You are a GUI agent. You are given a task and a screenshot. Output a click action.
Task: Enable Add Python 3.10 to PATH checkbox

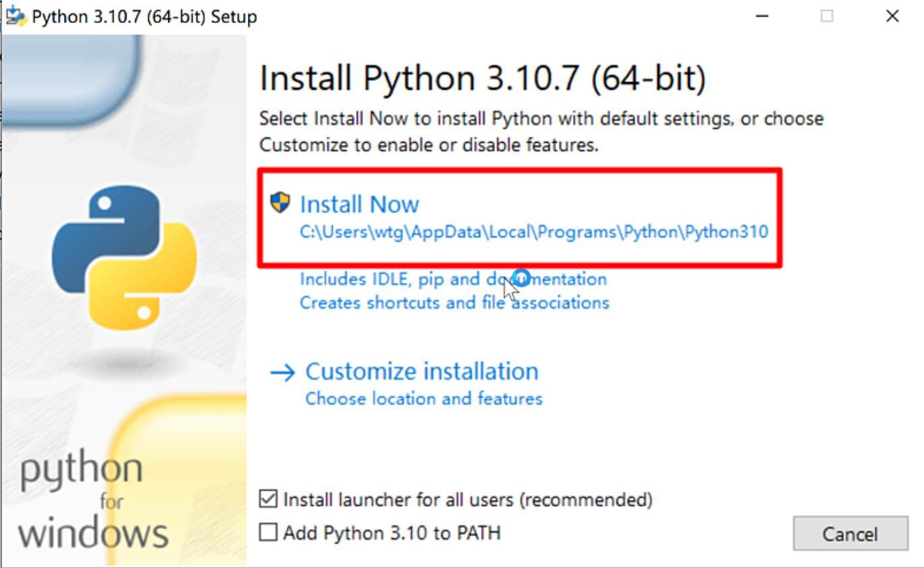point(268,533)
